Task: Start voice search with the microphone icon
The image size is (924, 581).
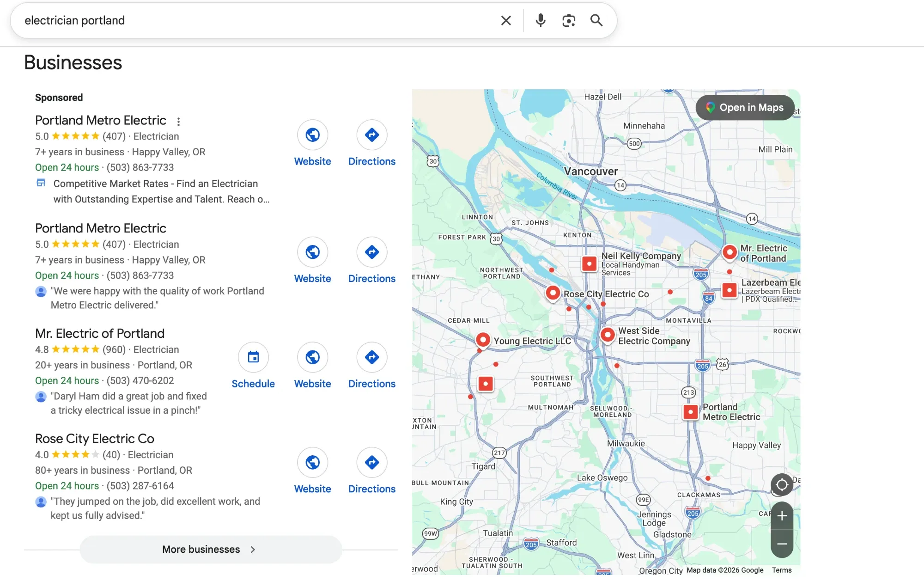Action: tap(540, 20)
